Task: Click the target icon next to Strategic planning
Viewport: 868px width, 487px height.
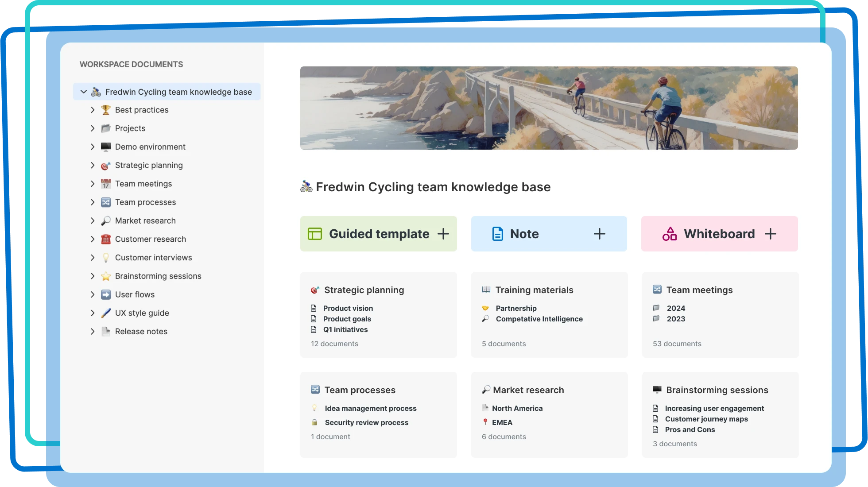Action: pos(315,290)
